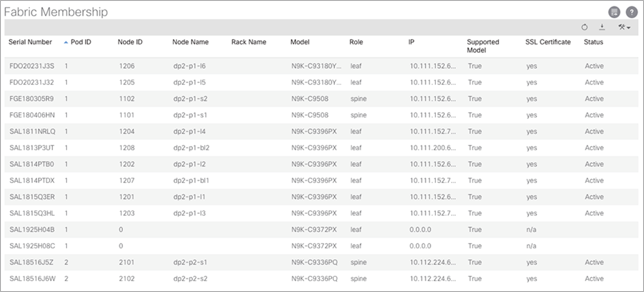Sort by Node Name column header

tap(190, 42)
